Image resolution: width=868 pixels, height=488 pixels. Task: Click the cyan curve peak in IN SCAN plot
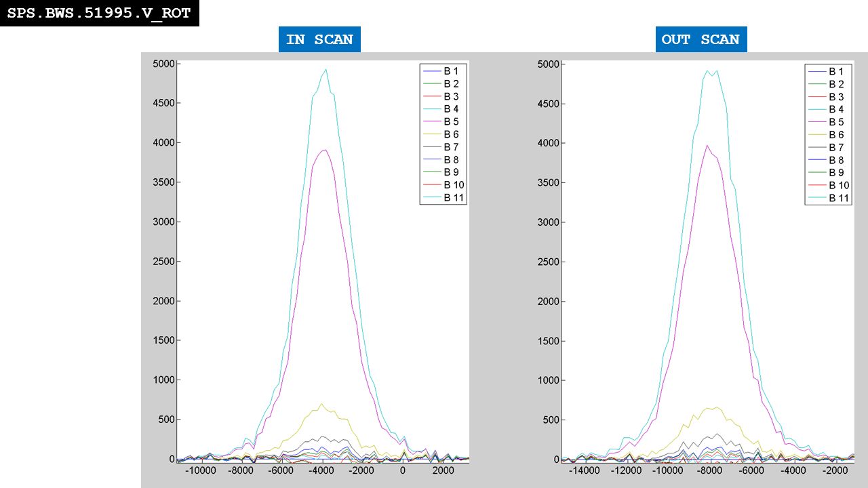tap(326, 69)
